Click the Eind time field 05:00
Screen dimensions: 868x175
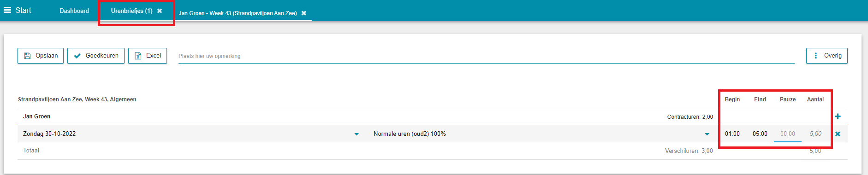tap(760, 134)
